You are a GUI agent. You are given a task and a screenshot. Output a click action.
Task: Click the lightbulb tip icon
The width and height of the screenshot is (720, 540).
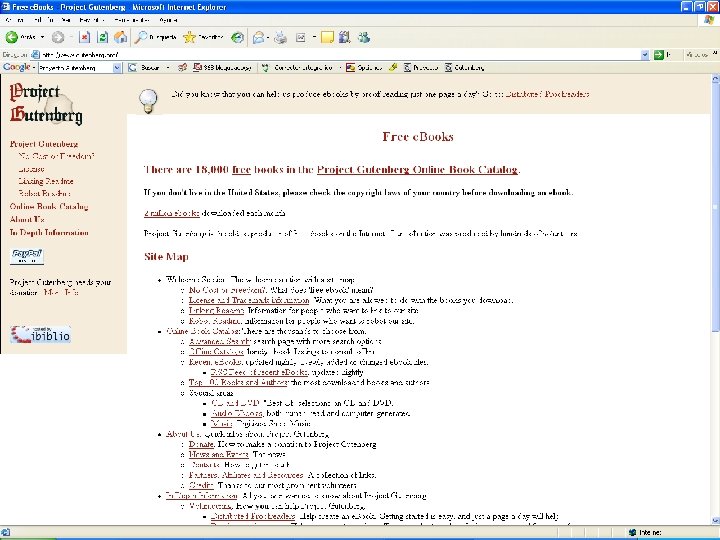pyautogui.click(x=148, y=100)
